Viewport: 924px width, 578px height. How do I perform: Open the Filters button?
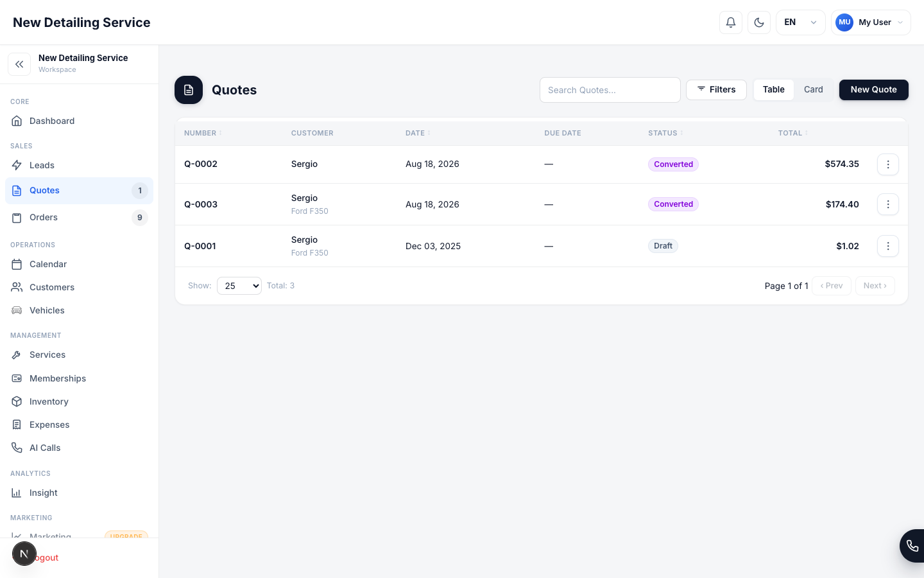click(716, 90)
